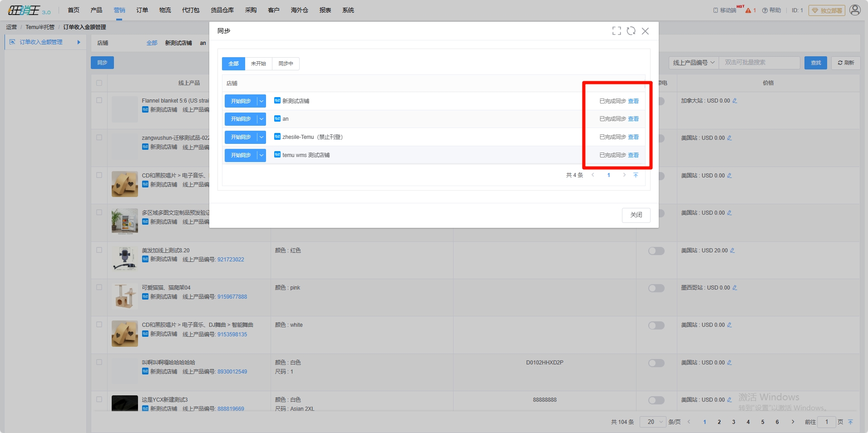Click 查看 link for temu wms 测试店铺
Image resolution: width=868 pixels, height=433 pixels.
(633, 155)
